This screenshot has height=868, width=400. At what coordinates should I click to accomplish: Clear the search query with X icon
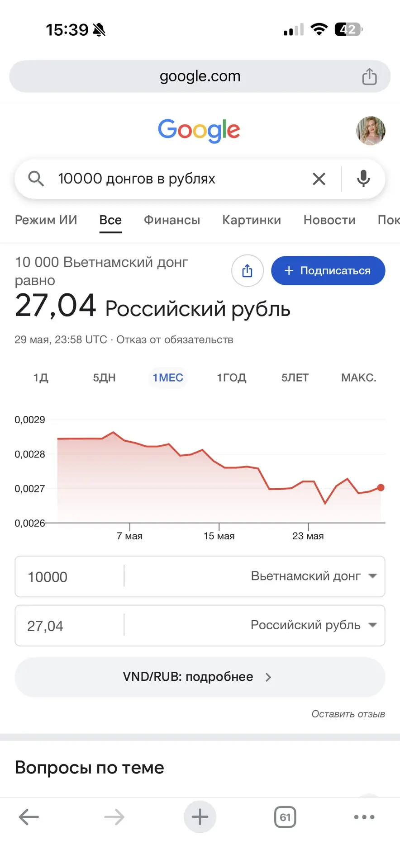pyautogui.click(x=319, y=179)
